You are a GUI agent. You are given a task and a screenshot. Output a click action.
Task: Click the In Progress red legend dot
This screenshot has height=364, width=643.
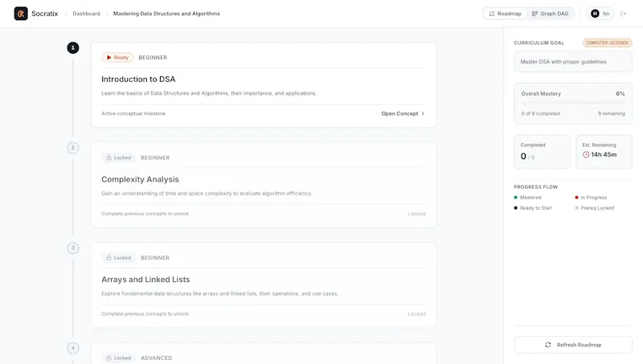coord(576,198)
